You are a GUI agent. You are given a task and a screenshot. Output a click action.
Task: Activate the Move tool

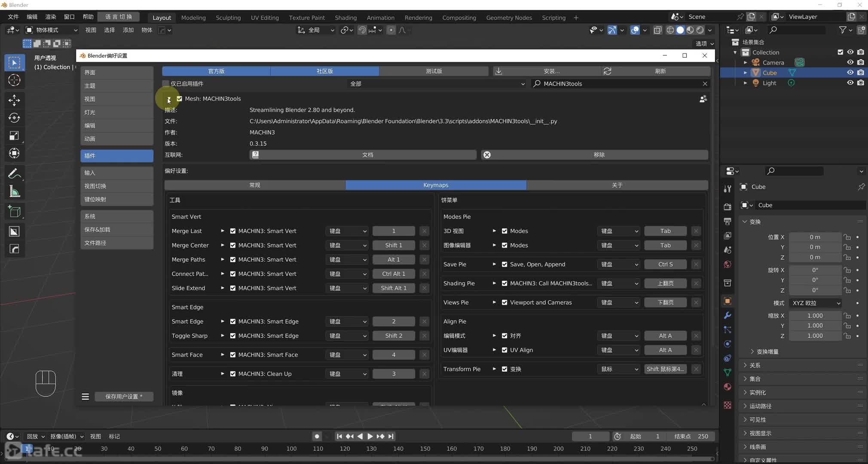(x=14, y=100)
